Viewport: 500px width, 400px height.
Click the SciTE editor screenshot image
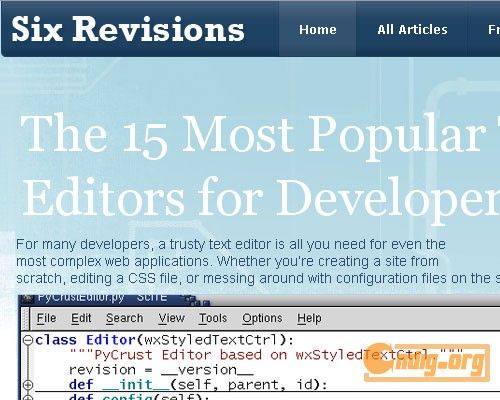(259, 347)
